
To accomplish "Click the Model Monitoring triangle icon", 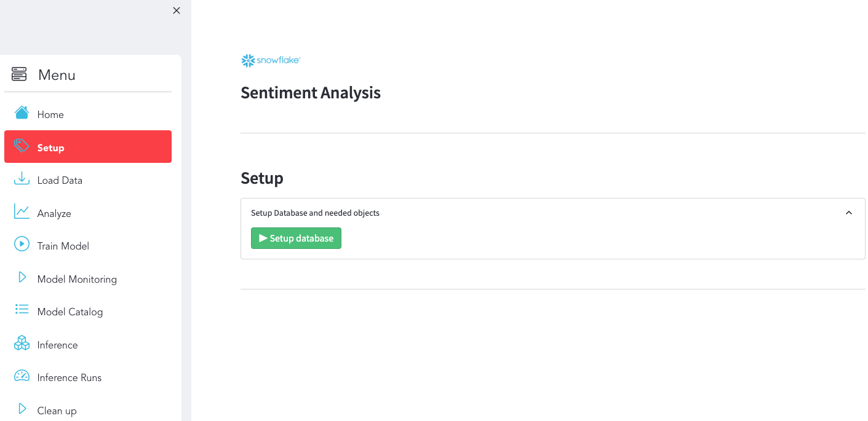I will [x=22, y=277].
